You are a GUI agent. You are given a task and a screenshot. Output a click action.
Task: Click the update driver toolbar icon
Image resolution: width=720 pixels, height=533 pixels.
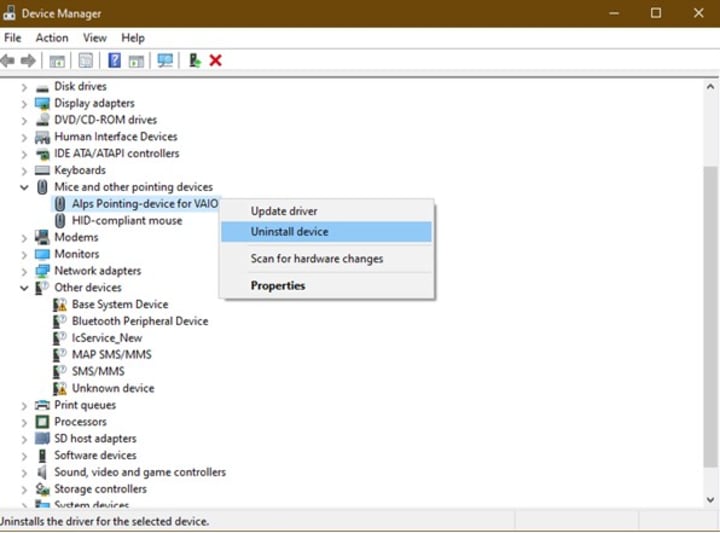(x=195, y=61)
